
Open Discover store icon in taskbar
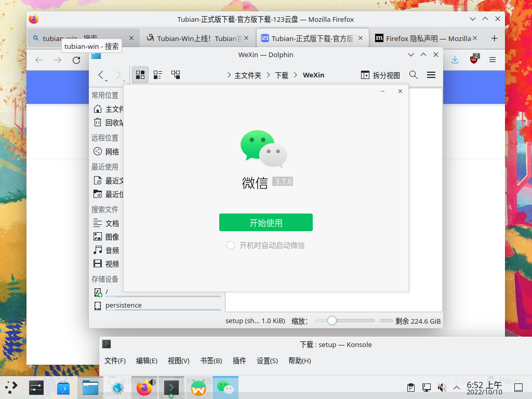click(63, 388)
